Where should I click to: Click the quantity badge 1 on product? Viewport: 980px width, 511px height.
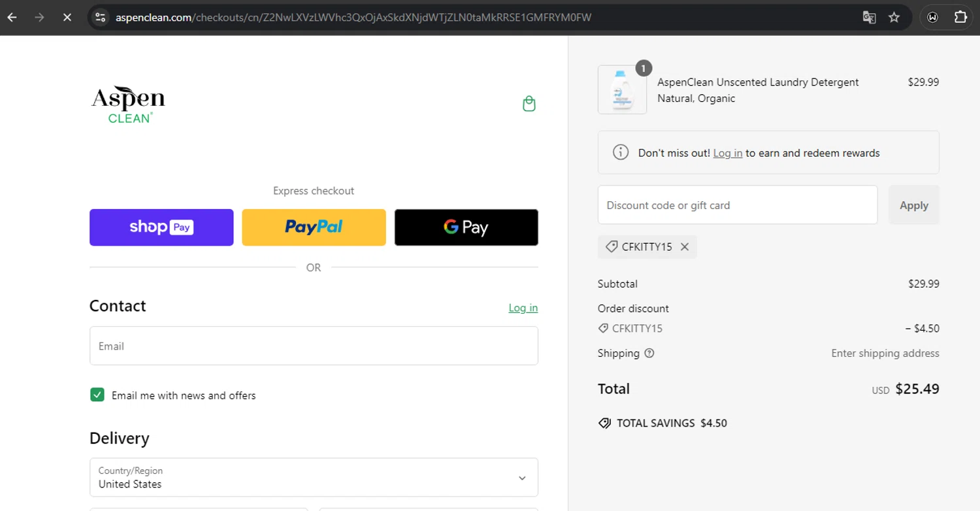(x=644, y=68)
